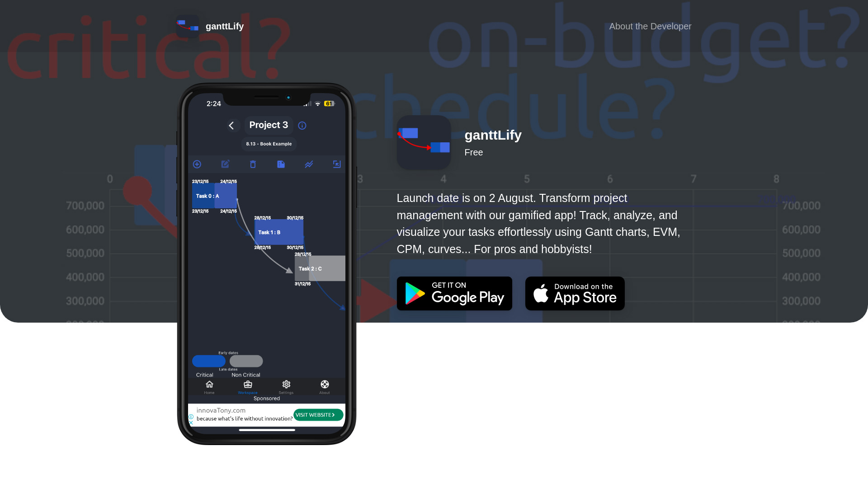The height and width of the screenshot is (488, 868).
Task: Open the Document/notes icon
Action: pos(281,164)
